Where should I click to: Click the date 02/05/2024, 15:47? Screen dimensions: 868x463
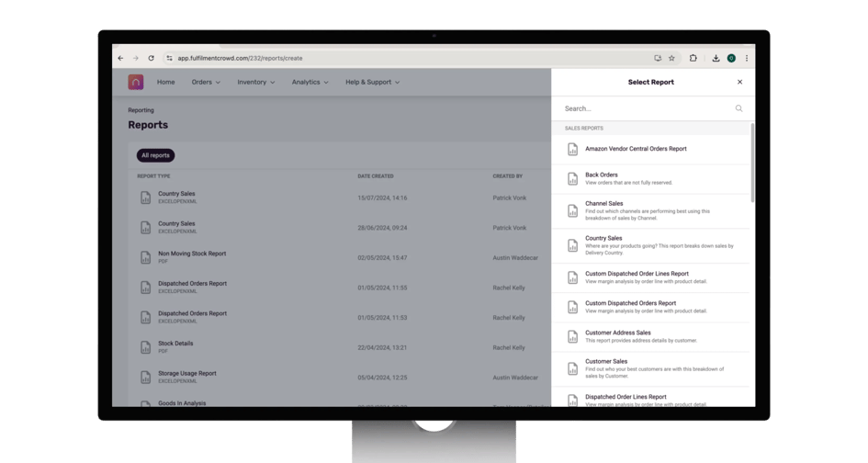tap(382, 258)
